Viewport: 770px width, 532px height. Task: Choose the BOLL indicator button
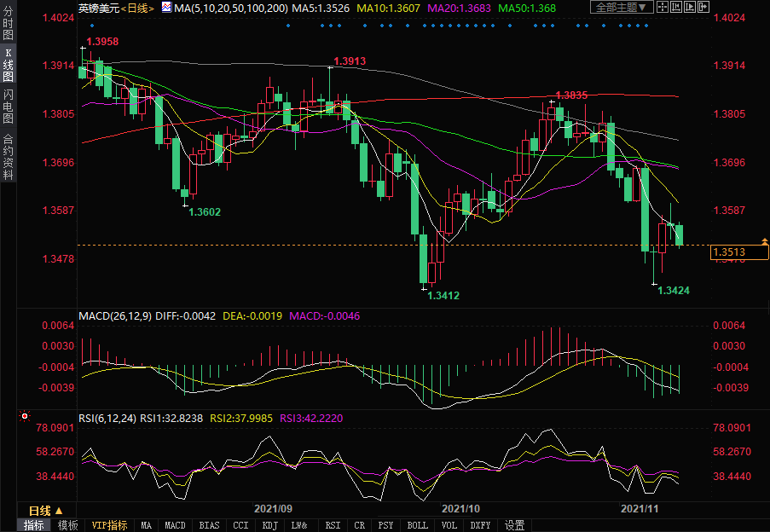[417, 525]
